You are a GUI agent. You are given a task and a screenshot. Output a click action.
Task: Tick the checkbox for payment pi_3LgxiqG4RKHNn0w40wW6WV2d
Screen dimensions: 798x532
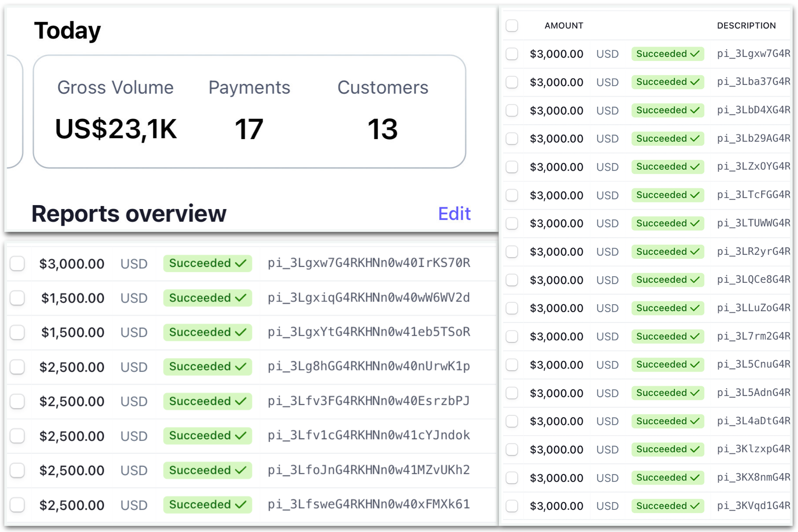(17, 298)
